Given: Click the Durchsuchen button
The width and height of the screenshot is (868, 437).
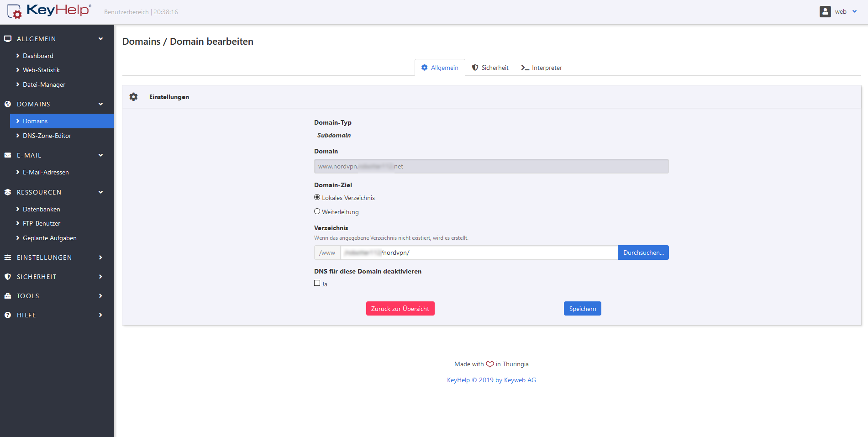Looking at the screenshot, I should tap(643, 253).
